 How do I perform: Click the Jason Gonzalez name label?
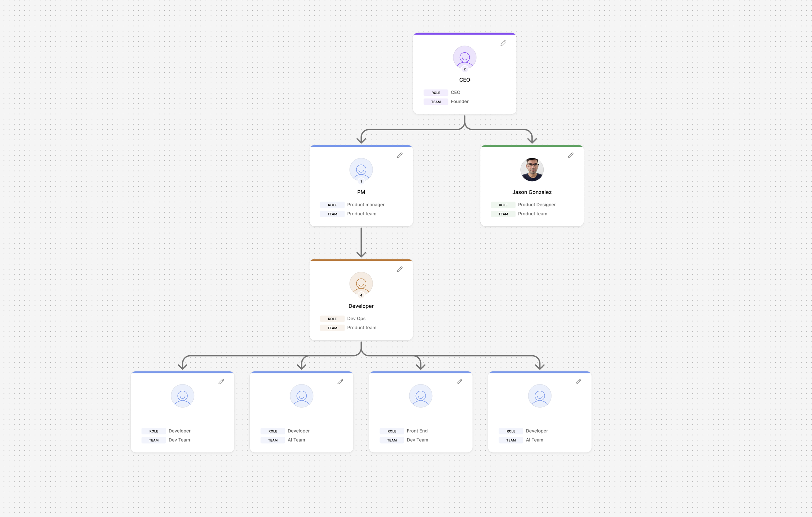pos(532,192)
